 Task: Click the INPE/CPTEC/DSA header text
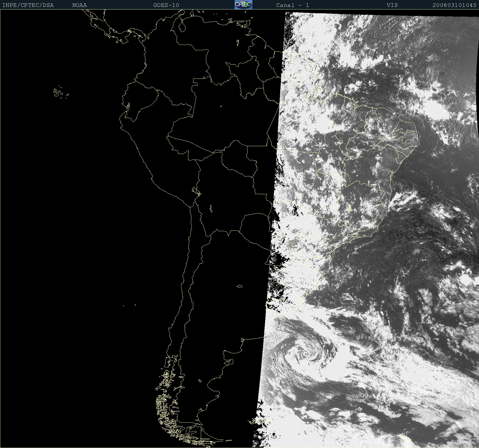point(28,5)
